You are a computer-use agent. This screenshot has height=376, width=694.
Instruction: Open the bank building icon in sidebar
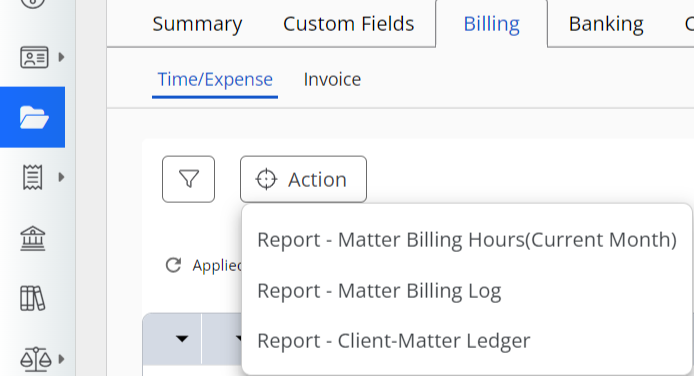click(33, 238)
